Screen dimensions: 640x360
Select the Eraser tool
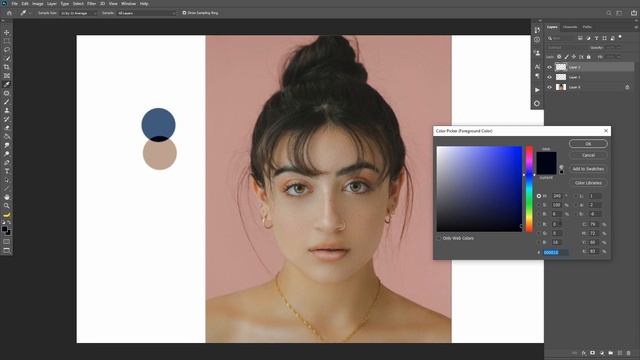click(7, 128)
